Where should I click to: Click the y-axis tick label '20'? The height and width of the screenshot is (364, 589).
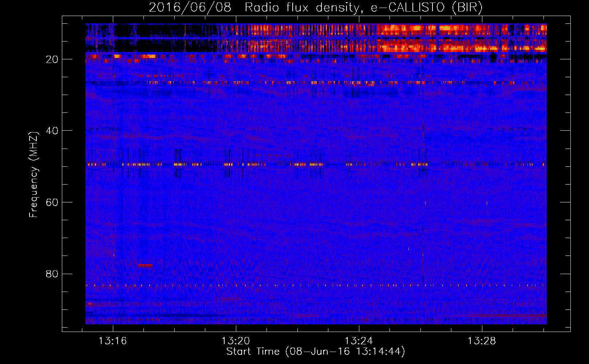click(x=52, y=59)
